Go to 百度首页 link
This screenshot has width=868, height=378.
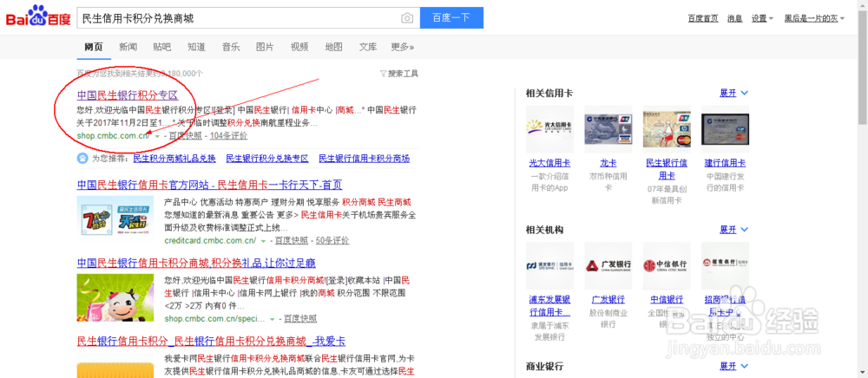point(703,18)
